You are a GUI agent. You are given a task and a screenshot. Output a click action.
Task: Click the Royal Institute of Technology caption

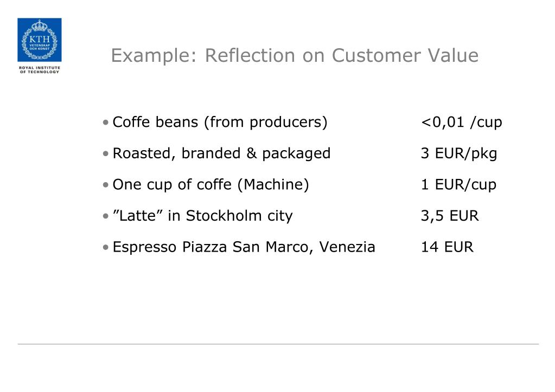pyautogui.click(x=40, y=70)
